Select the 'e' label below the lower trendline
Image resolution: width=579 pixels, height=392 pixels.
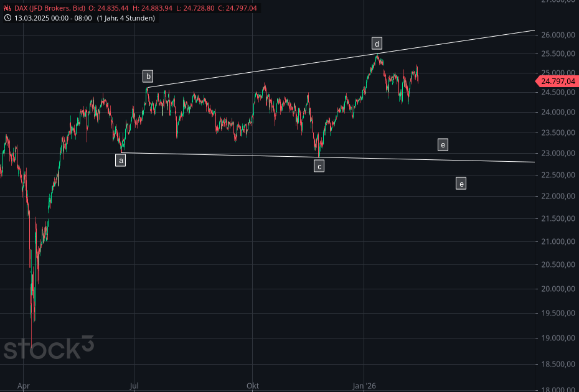pos(461,184)
